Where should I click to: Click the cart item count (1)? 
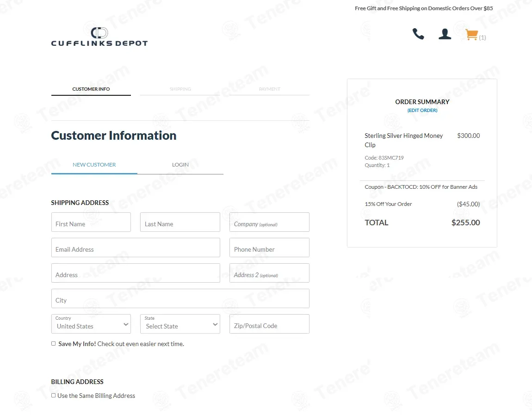483,37
